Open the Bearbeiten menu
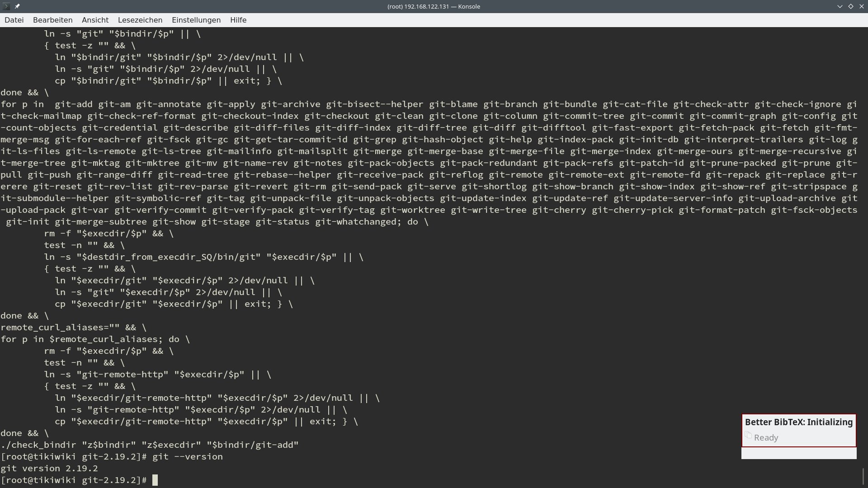The width and height of the screenshot is (868, 488). pos(52,20)
